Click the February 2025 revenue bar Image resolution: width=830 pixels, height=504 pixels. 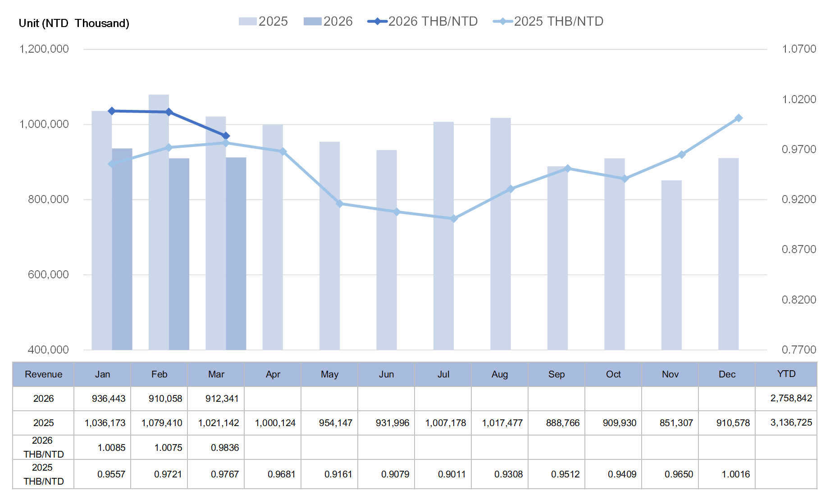coord(159,221)
